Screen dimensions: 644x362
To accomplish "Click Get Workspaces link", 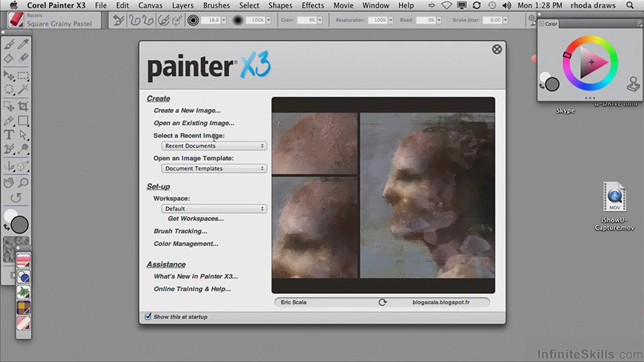I will tap(195, 219).
